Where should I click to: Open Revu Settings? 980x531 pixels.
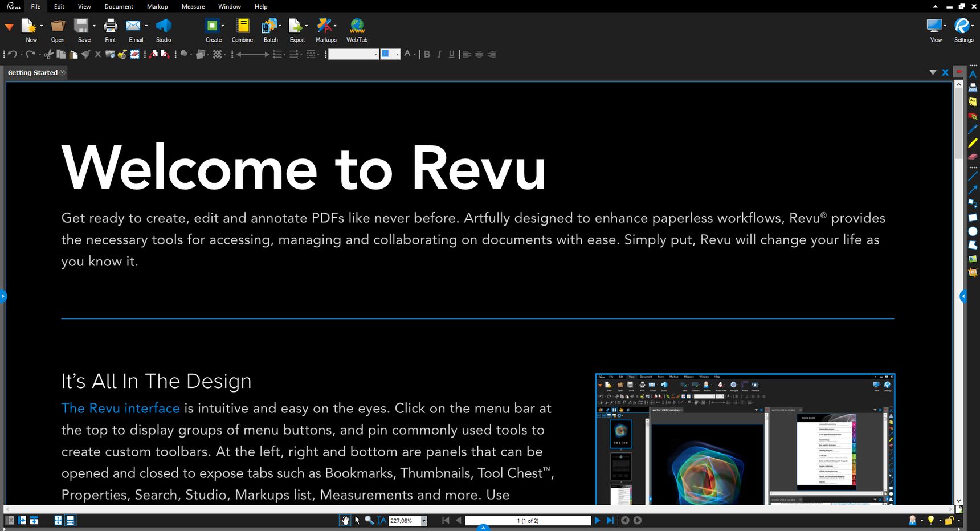(962, 26)
